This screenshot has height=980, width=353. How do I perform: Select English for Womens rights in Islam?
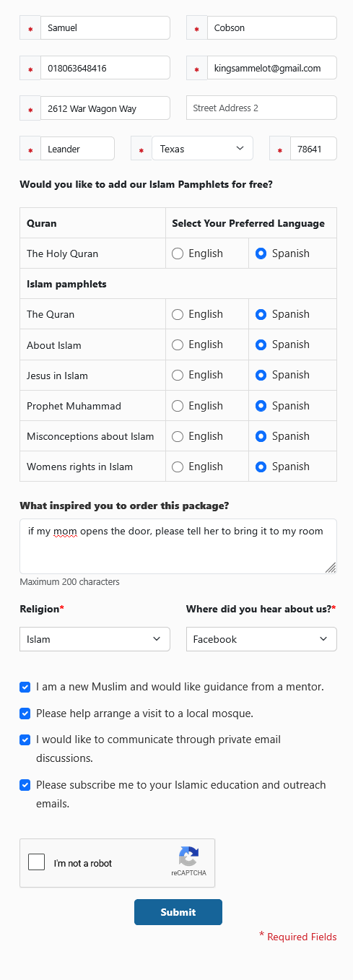(x=178, y=467)
